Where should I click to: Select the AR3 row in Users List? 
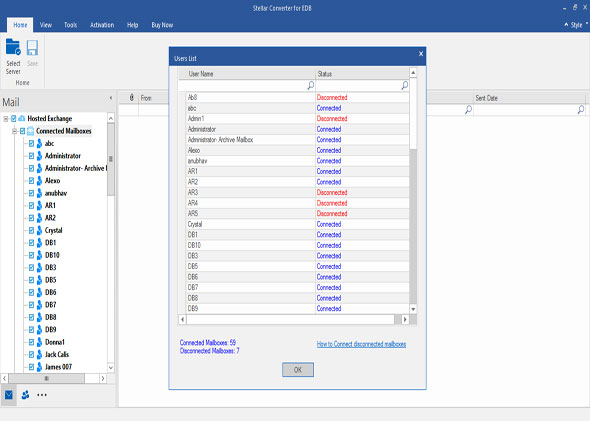pyautogui.click(x=298, y=192)
